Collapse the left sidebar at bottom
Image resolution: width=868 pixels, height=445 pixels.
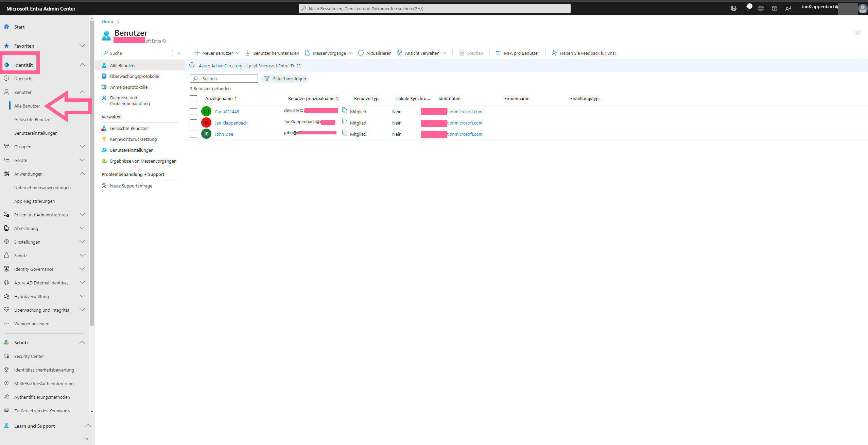click(87, 439)
